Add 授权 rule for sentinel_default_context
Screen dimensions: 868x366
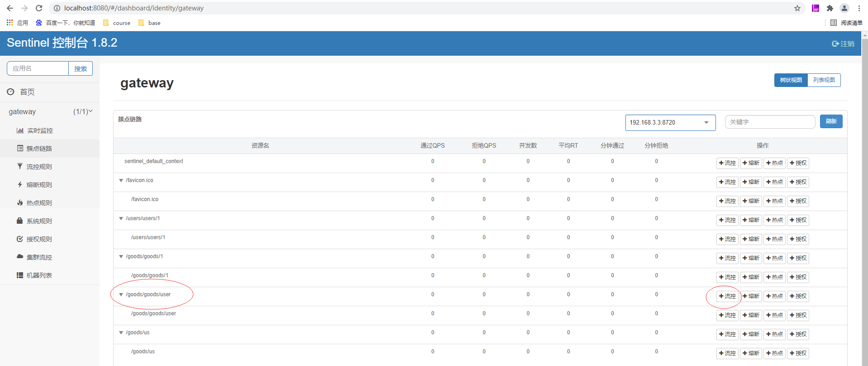798,163
